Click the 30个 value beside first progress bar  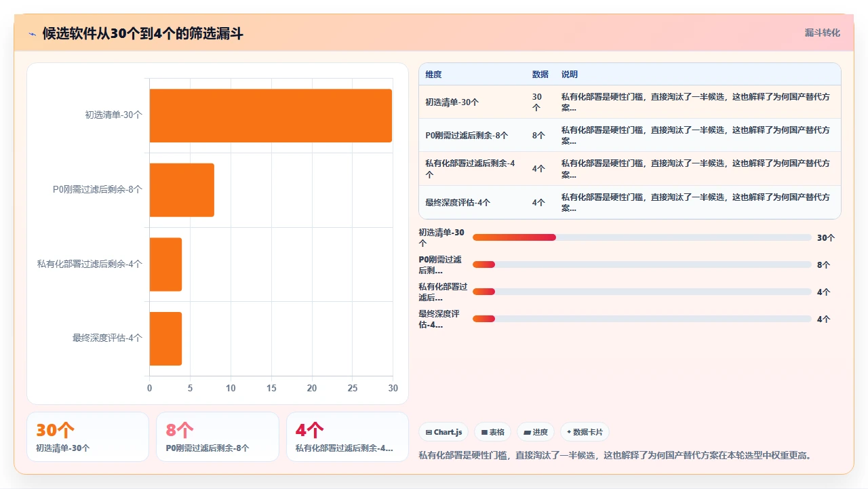826,238
